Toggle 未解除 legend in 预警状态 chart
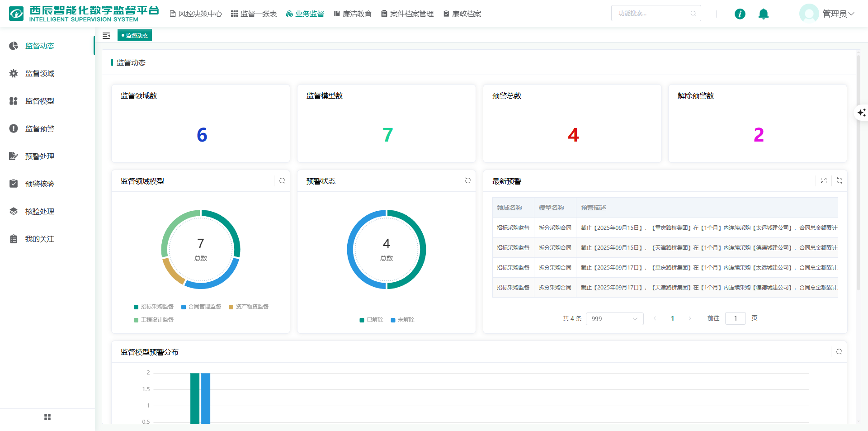The image size is (868, 431). coord(402,320)
